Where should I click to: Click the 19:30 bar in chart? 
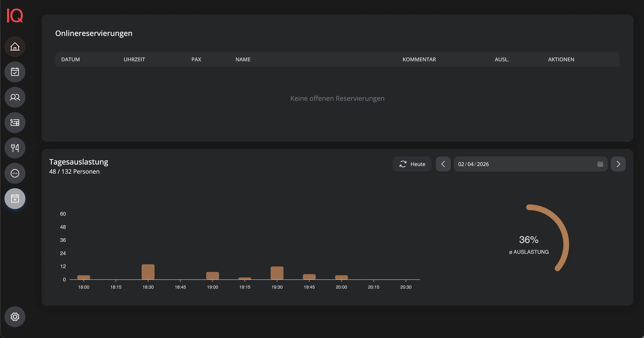tap(277, 273)
